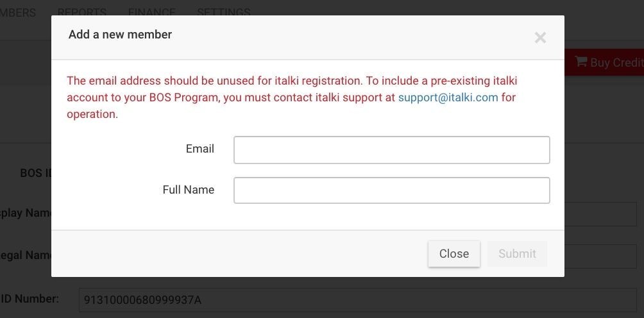Click the Full Name field label

pos(189,190)
